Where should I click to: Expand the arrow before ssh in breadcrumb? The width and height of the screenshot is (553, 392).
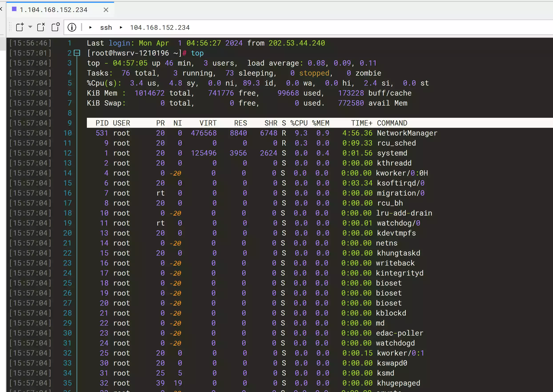pos(90,28)
